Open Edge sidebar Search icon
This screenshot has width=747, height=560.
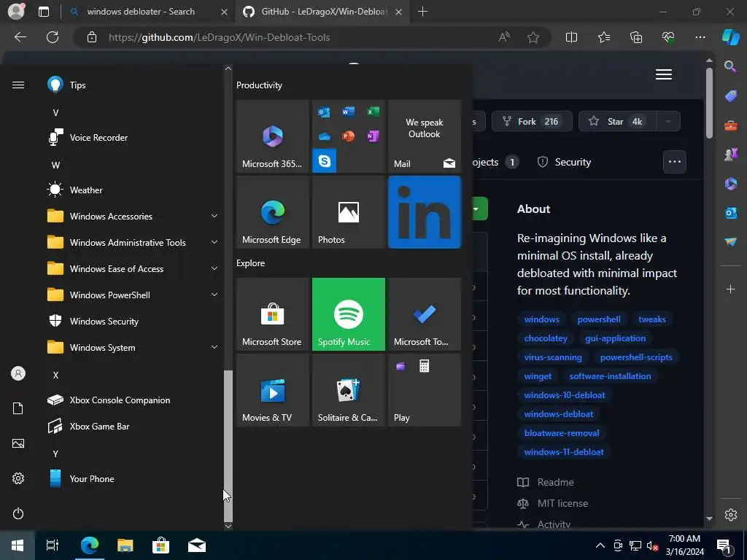730,66
